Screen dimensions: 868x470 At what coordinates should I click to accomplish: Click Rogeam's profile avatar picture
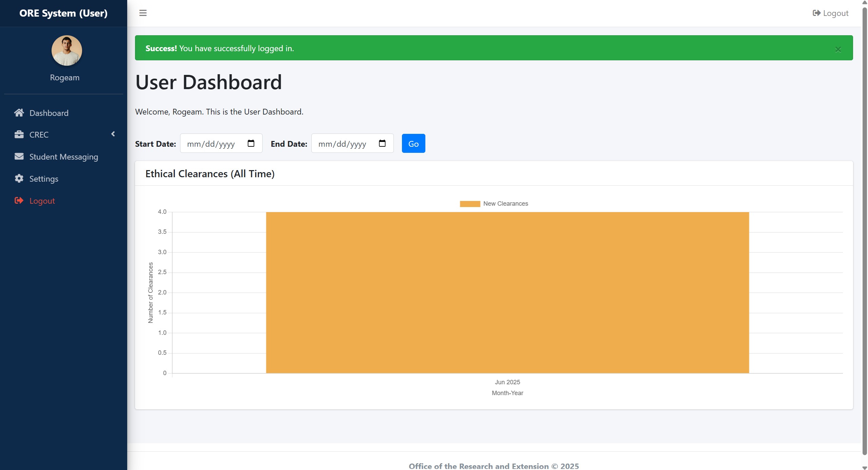click(66, 50)
